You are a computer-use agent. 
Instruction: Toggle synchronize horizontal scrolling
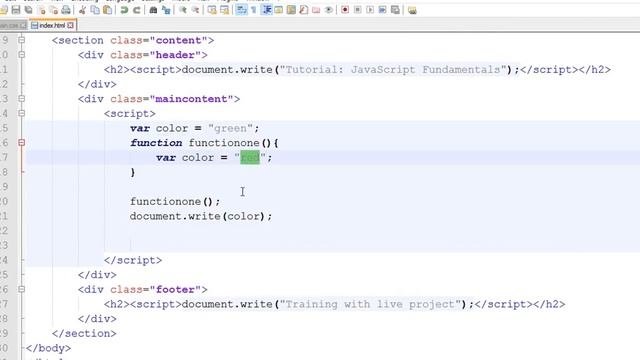pos(224,10)
